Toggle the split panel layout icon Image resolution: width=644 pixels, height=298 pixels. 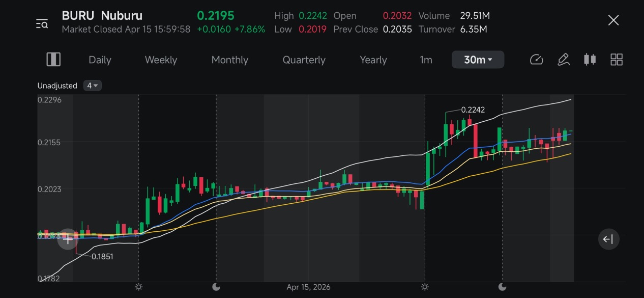[x=53, y=60]
